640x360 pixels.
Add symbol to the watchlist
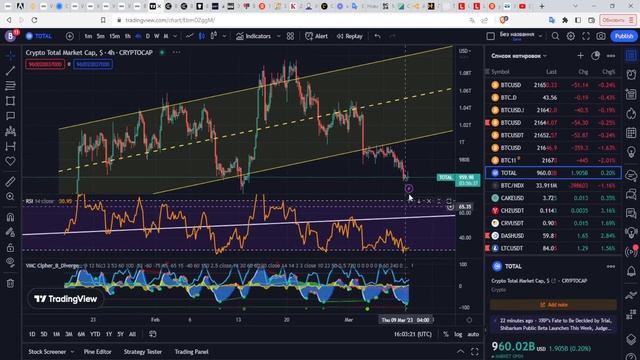[580, 56]
